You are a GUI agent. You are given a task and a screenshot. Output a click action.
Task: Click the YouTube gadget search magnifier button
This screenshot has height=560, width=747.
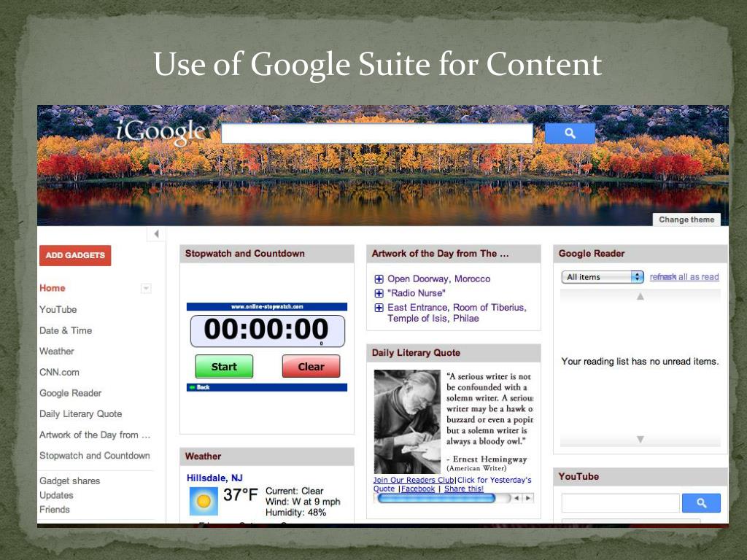pos(701,503)
